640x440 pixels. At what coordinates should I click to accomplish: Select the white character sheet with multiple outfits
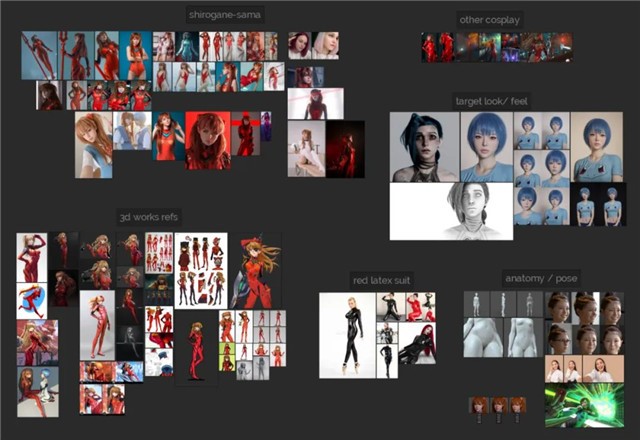tap(201, 271)
